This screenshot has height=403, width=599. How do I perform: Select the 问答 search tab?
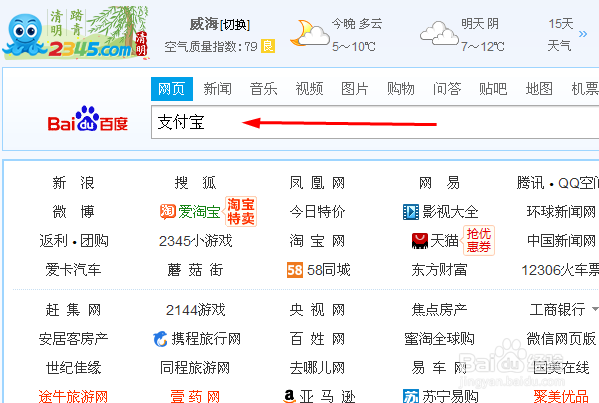[447, 89]
